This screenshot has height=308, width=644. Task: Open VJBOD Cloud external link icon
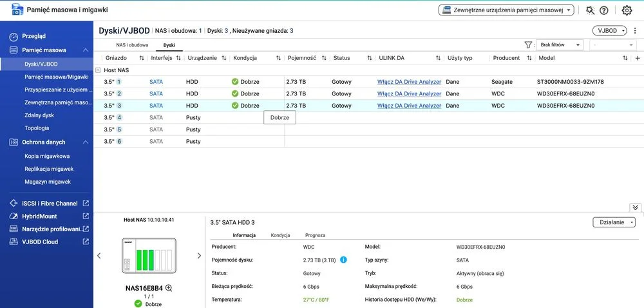pyautogui.click(x=86, y=242)
